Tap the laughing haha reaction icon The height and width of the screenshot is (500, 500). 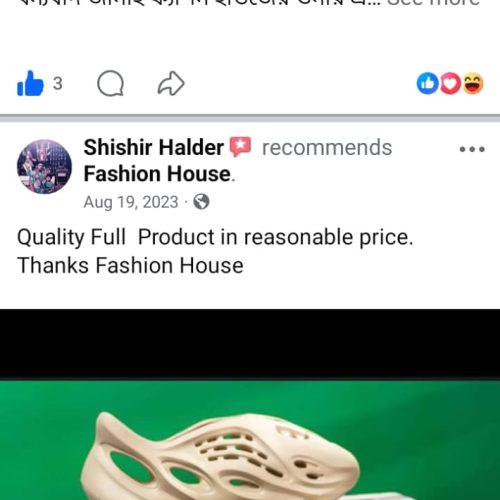473,83
